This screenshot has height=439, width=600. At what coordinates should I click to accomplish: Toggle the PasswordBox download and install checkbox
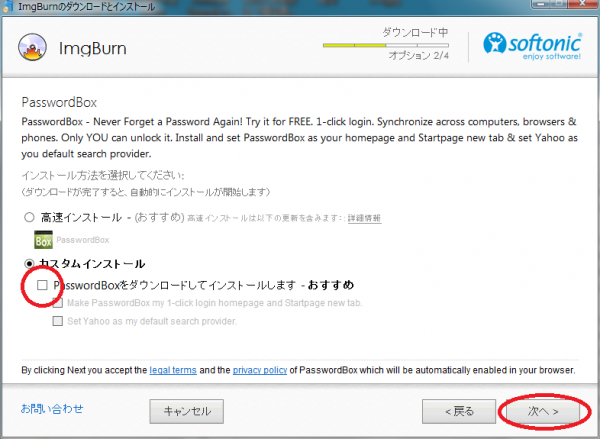coord(42,285)
